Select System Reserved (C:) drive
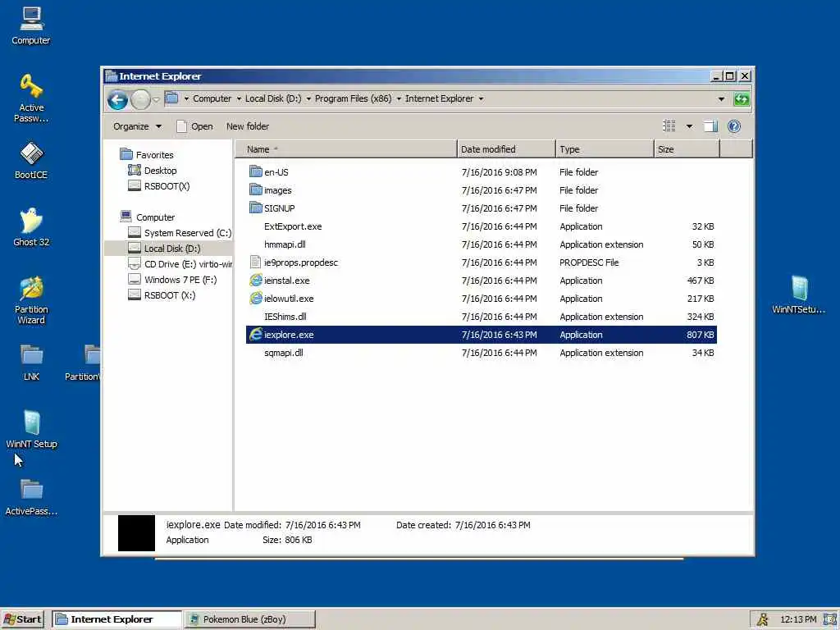840x630 pixels. [188, 232]
